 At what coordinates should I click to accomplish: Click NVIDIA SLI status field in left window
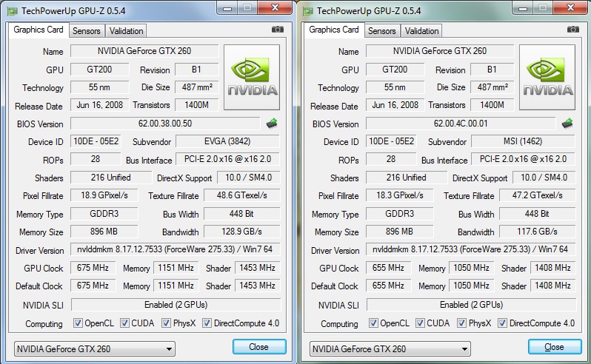(176, 305)
